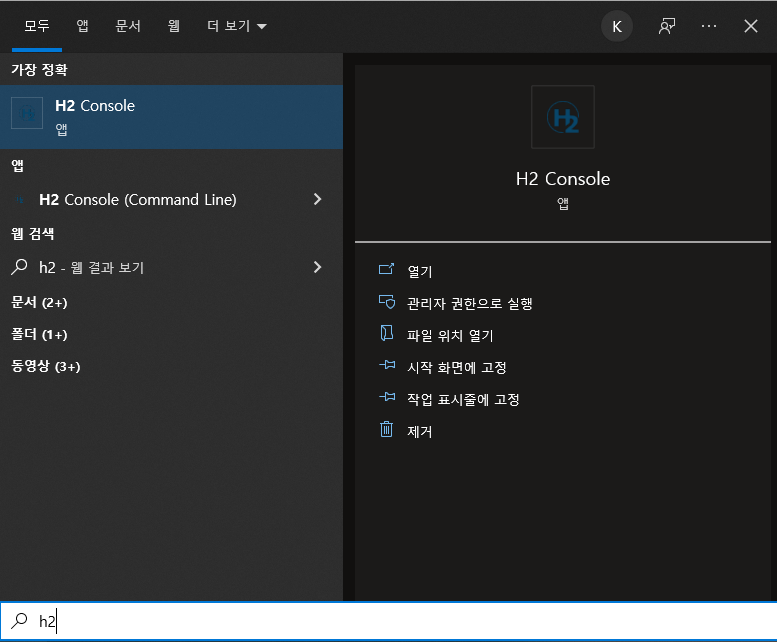The height and width of the screenshot is (642, 777).
Task: Show 동영상 (3+) video results
Action: click(46, 367)
